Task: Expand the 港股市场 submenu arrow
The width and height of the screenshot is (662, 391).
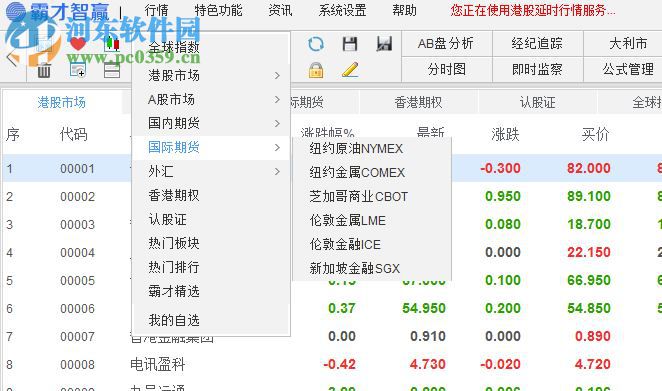Action: (x=277, y=76)
